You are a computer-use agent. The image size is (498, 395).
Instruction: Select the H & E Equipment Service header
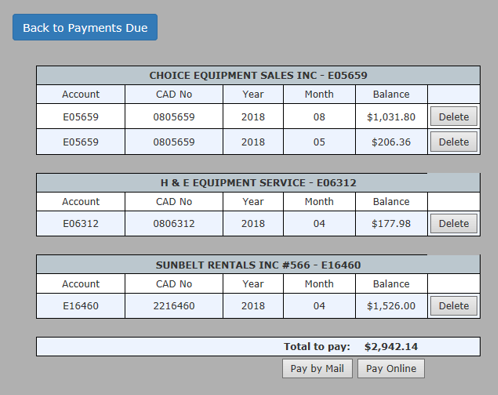click(x=258, y=183)
